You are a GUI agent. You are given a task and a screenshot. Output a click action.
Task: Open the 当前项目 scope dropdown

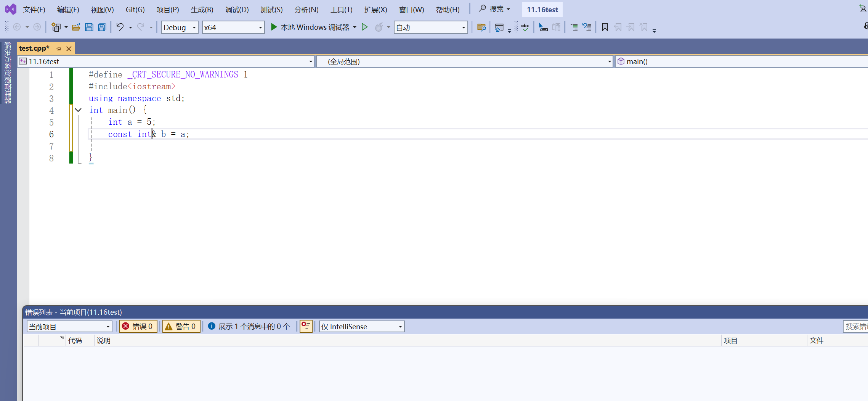69,327
